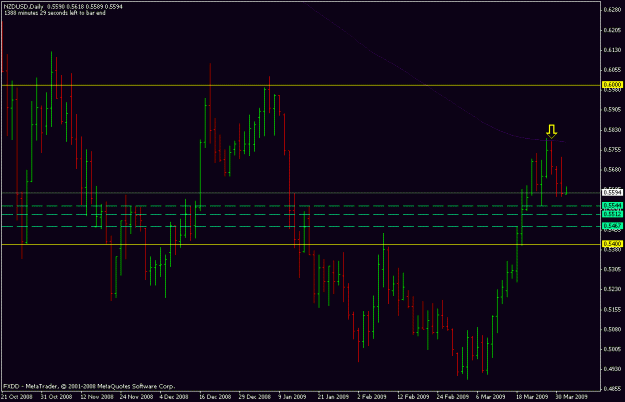The height and width of the screenshot is (402, 625).
Task: Select the dashed green line at 0.5467
Action: (301, 226)
